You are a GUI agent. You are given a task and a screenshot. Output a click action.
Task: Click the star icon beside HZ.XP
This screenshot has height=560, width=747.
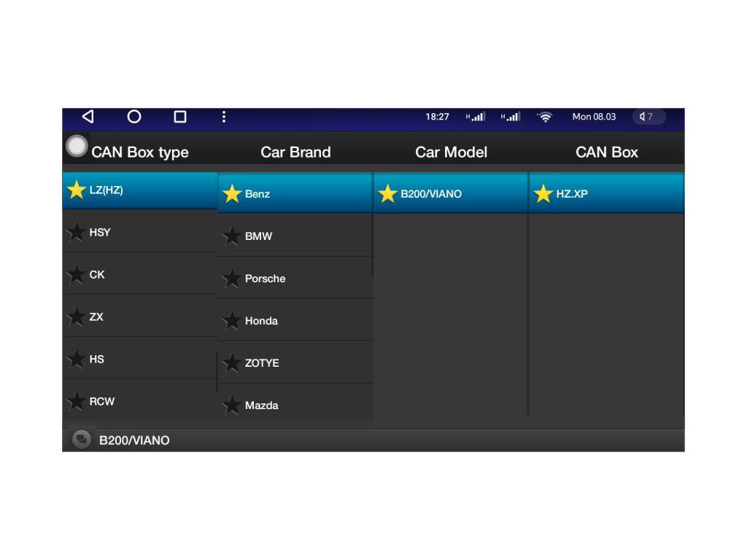coord(543,194)
